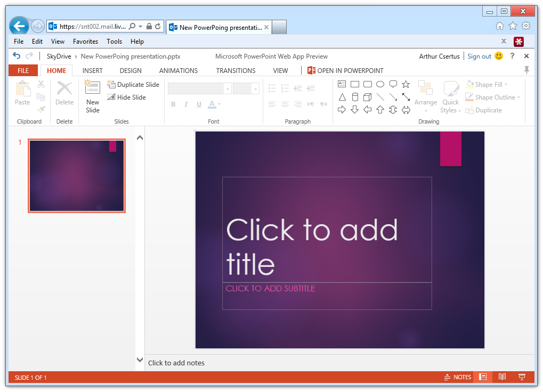The image size is (543, 392).
Task: Select the left block arrow shape
Action: (x=368, y=110)
